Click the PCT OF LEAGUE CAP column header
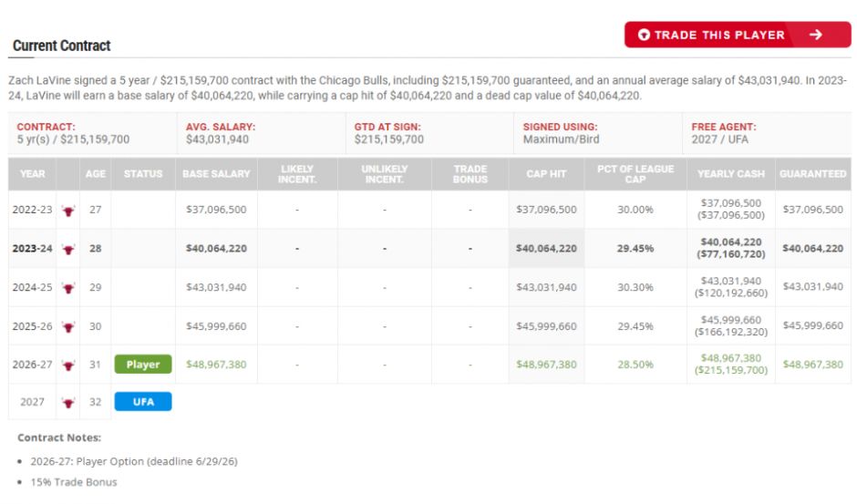Image resolution: width=857 pixels, height=504 pixels. pos(635,174)
